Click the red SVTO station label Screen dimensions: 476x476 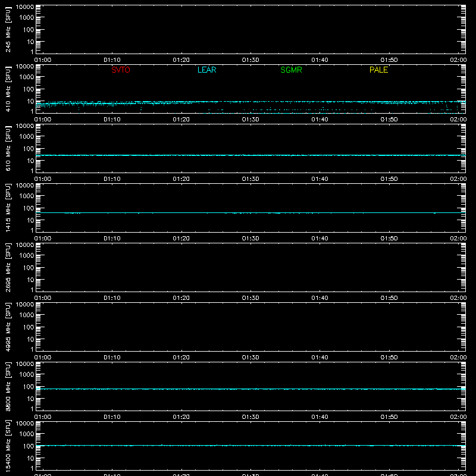pyautogui.click(x=121, y=70)
